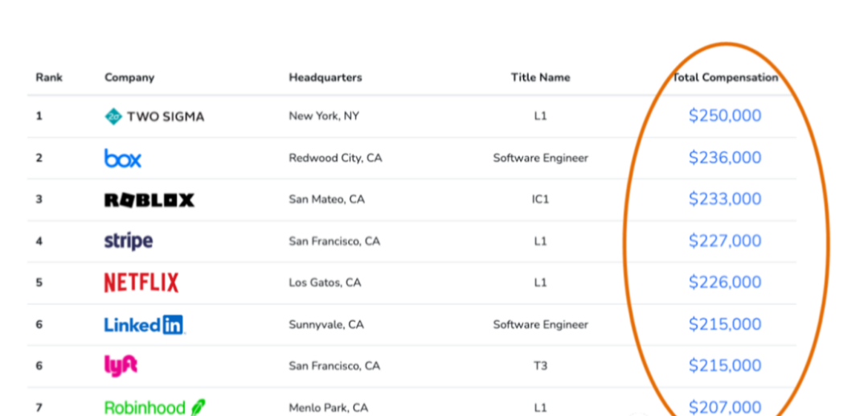Screen dimensions: 868x416
Task: Open the green Robinhood logo
Action: pyautogui.click(x=154, y=408)
